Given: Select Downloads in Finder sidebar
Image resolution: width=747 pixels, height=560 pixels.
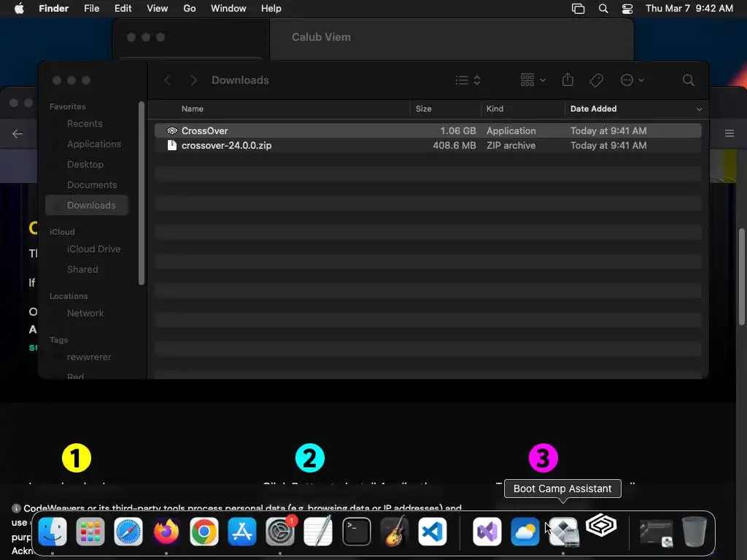Looking at the screenshot, I should pyautogui.click(x=87, y=205).
